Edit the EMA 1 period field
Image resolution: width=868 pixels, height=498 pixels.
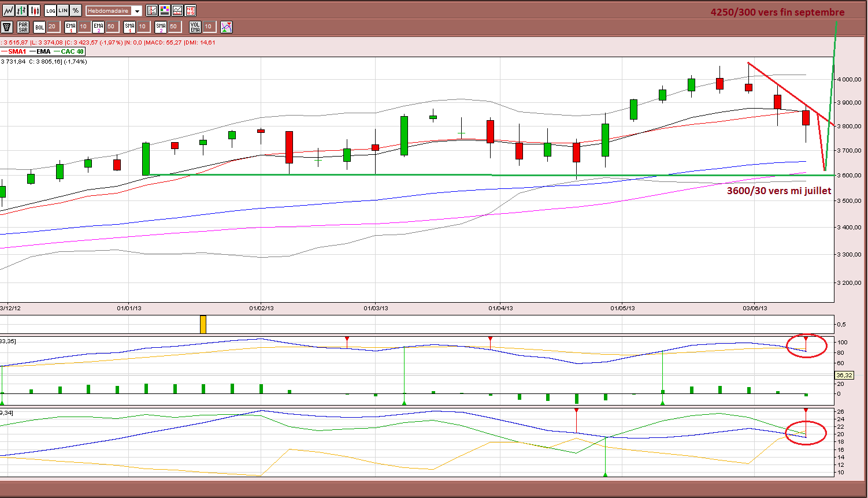(x=84, y=27)
